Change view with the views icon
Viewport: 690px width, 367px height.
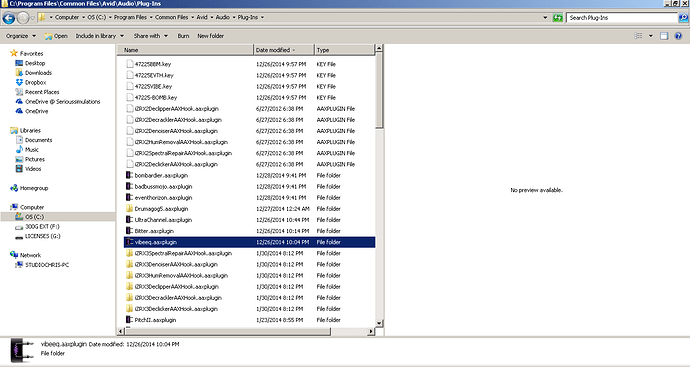(638, 36)
